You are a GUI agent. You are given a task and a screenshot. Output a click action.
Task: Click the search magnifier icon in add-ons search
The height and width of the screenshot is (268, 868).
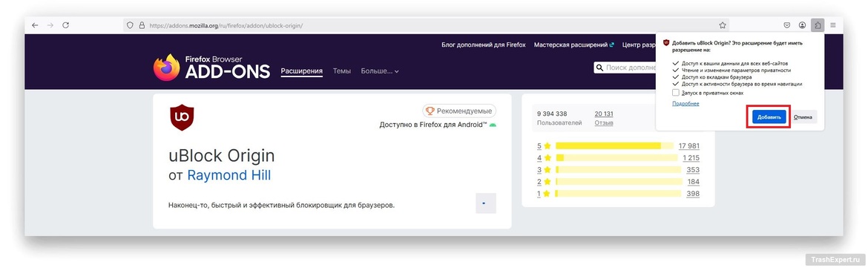tap(599, 68)
